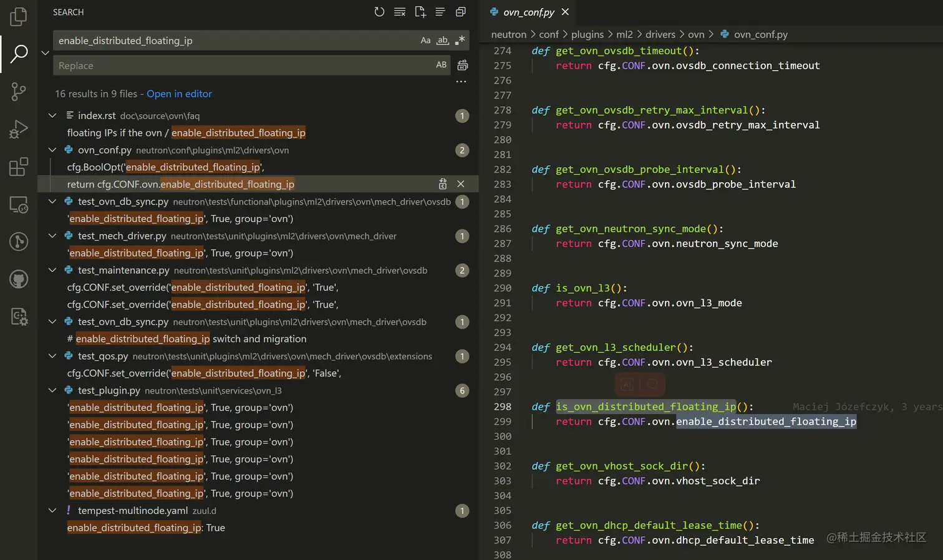
Task: Click the '16 results in 9 files' summary
Action: pos(95,94)
